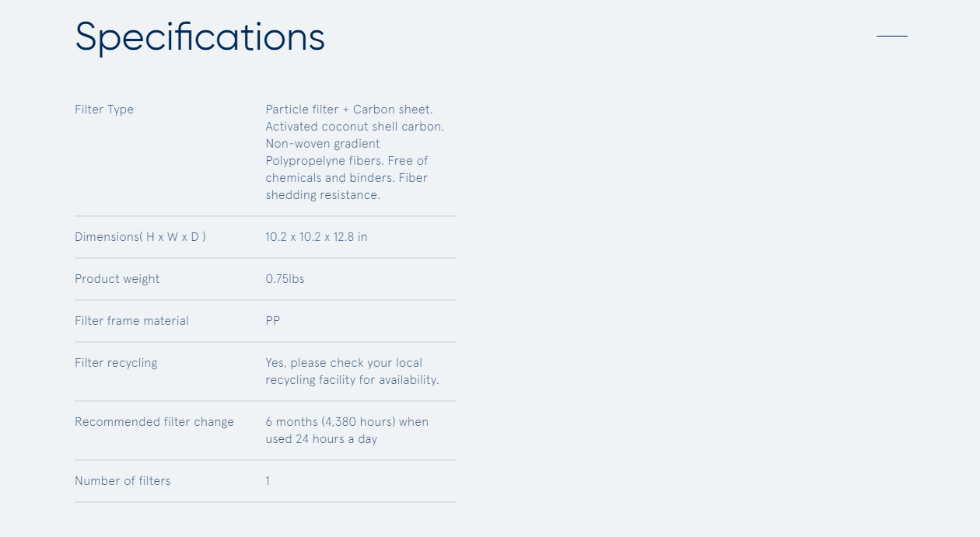Click the shedding resistance text
The image size is (980, 537).
click(323, 195)
